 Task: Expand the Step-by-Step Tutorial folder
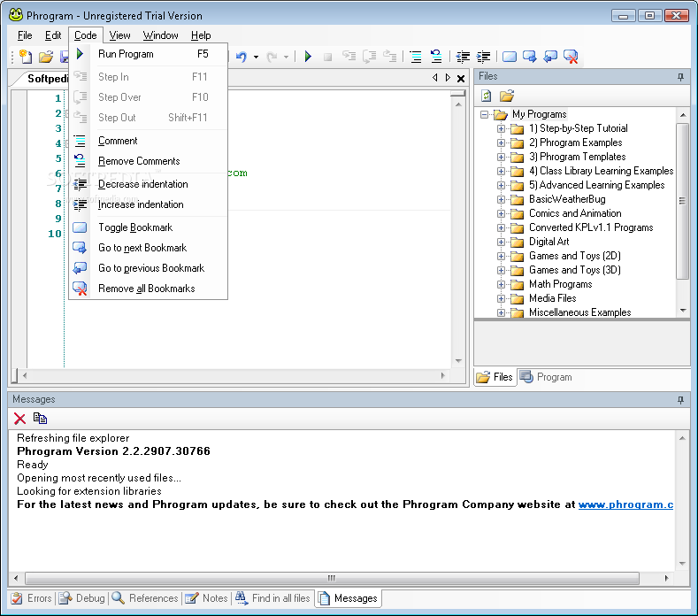501,128
